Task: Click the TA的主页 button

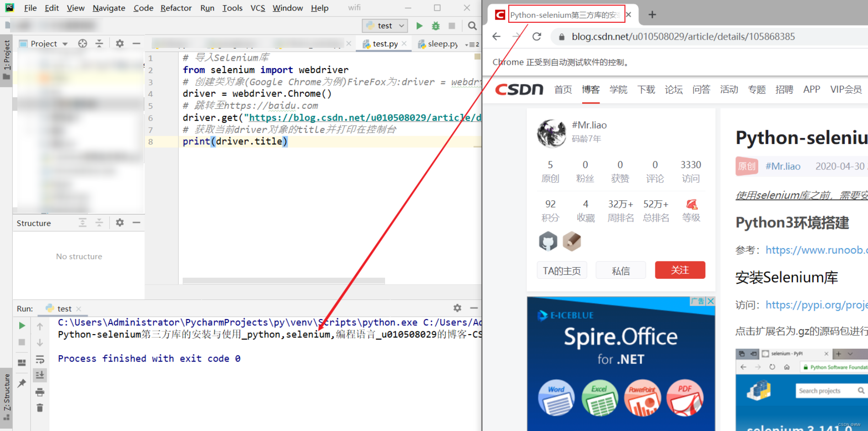Action: coord(562,271)
